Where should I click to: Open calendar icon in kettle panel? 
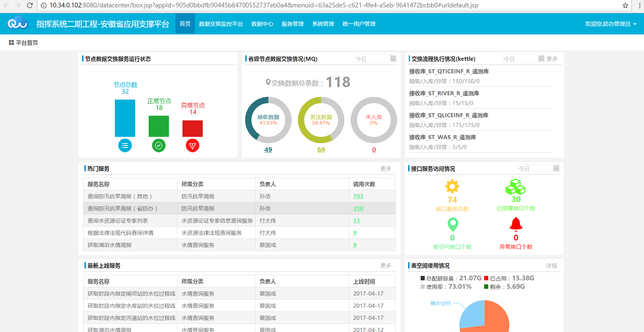[541, 58]
